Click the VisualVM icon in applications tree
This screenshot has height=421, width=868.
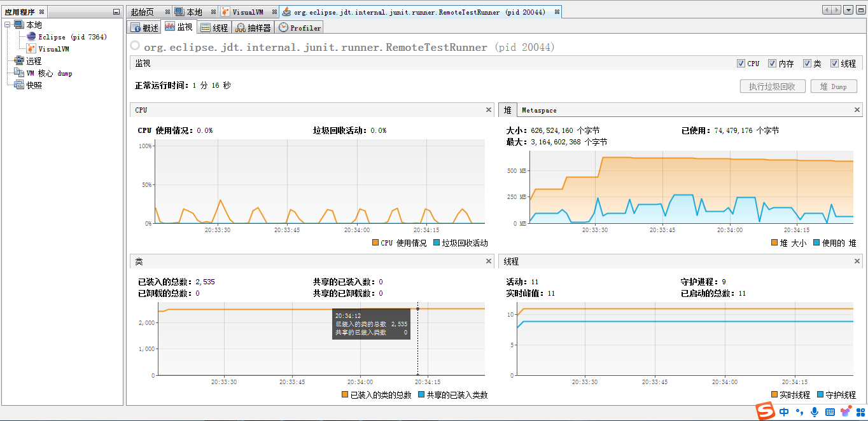pos(31,49)
